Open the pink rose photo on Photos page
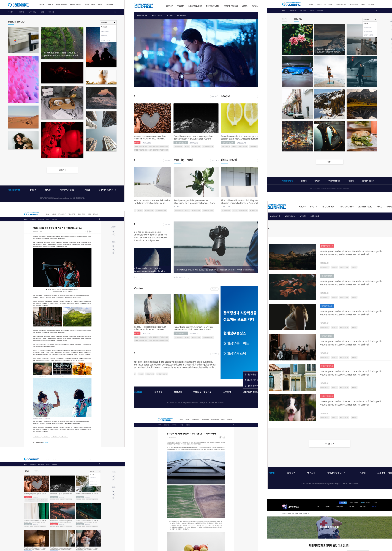Image resolution: width=392 pixels, height=551 pixels. pos(297,40)
